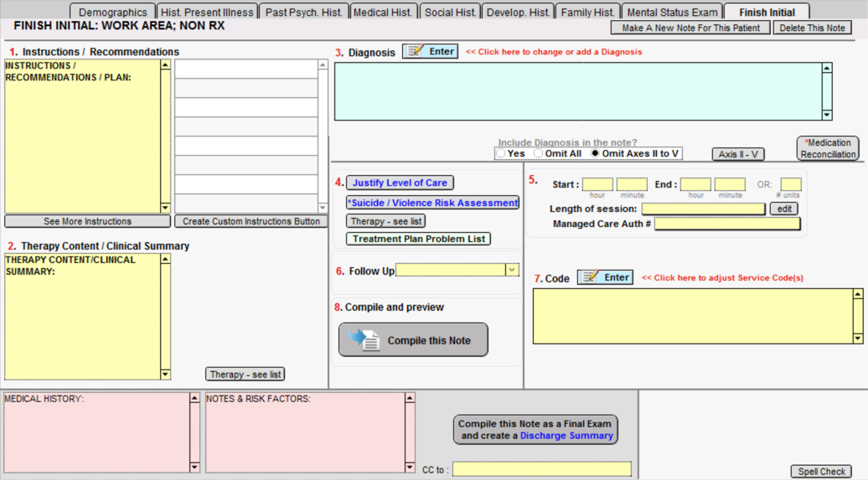The image size is (868, 480).
Task: Click the Code Enter pencil icon button
Action: (605, 277)
